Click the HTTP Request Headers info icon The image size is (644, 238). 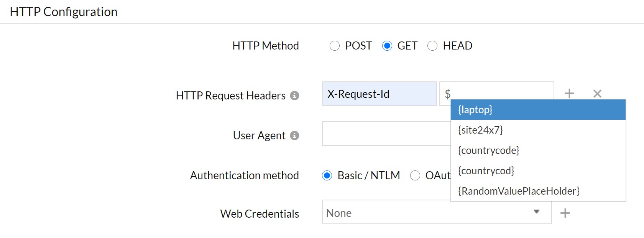click(x=294, y=96)
